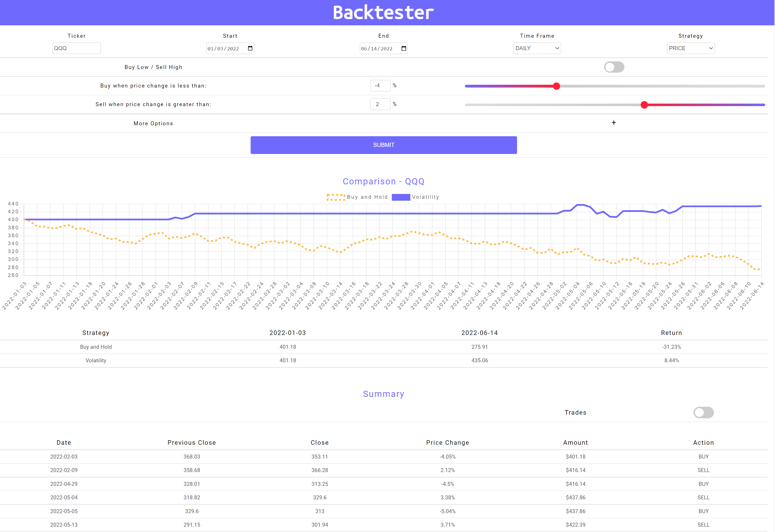This screenshot has height=532, width=775.
Task: Click the sell threshold slider handle
Action: pos(644,105)
